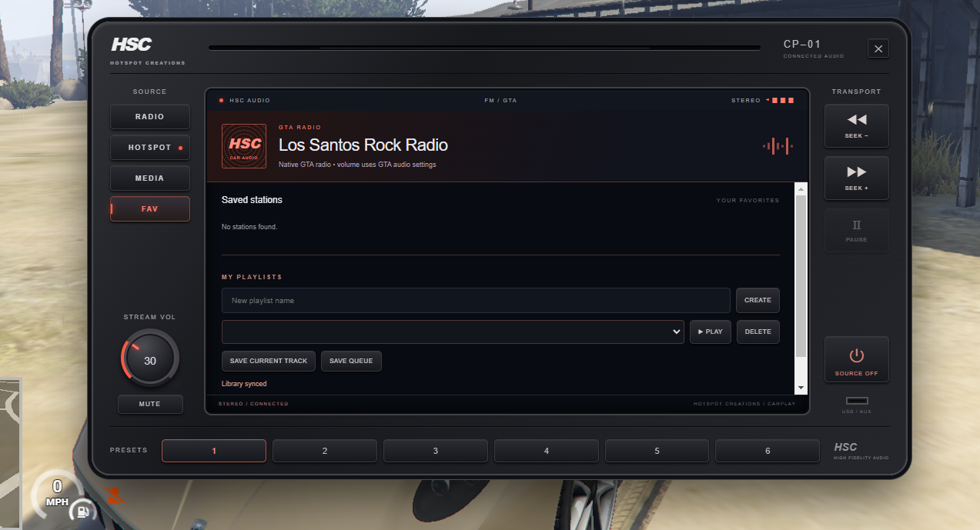Pause playback using the PAUSE button
The image size is (980, 530).
(857, 231)
